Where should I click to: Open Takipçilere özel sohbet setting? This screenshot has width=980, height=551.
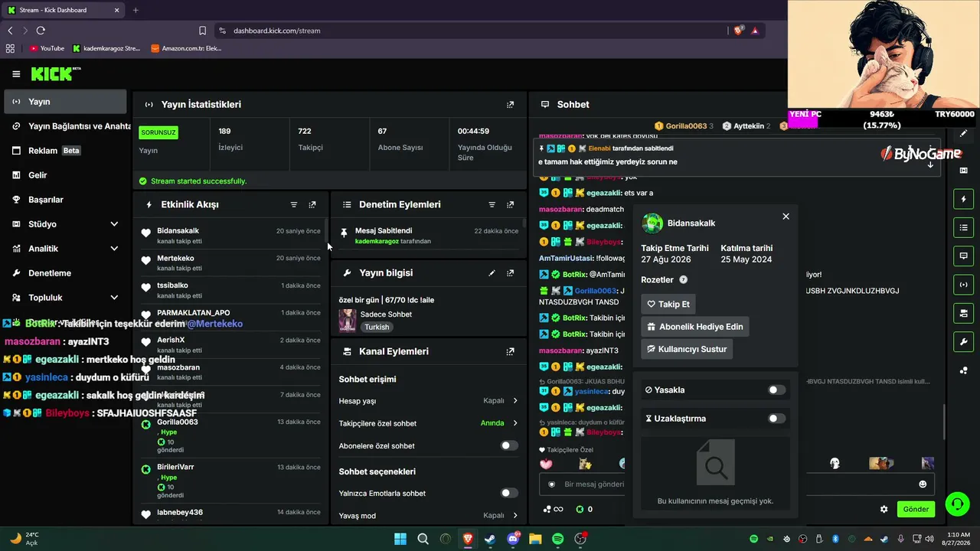(x=428, y=423)
